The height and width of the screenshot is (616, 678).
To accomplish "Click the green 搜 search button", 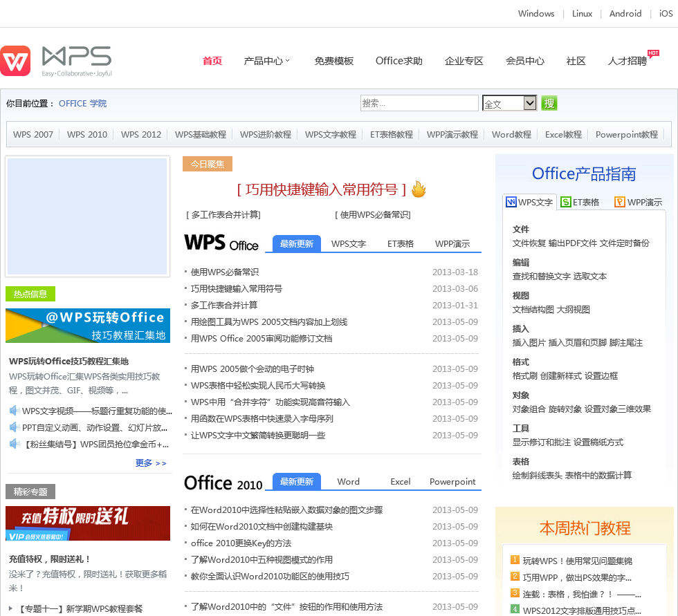I will (x=549, y=103).
